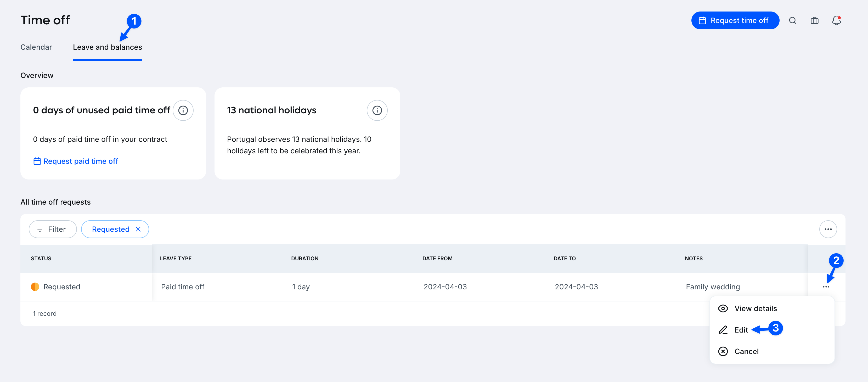
Task: Click the search magnifier icon
Action: 792,21
